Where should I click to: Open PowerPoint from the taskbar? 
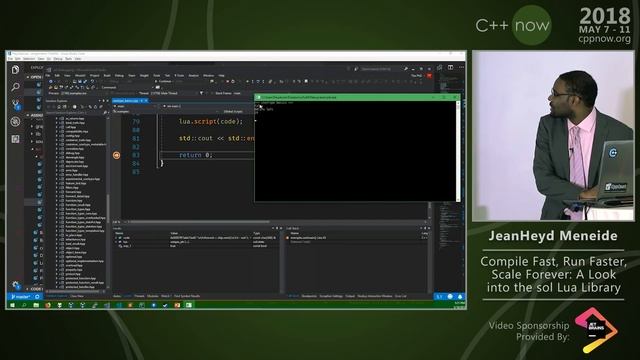177,305
